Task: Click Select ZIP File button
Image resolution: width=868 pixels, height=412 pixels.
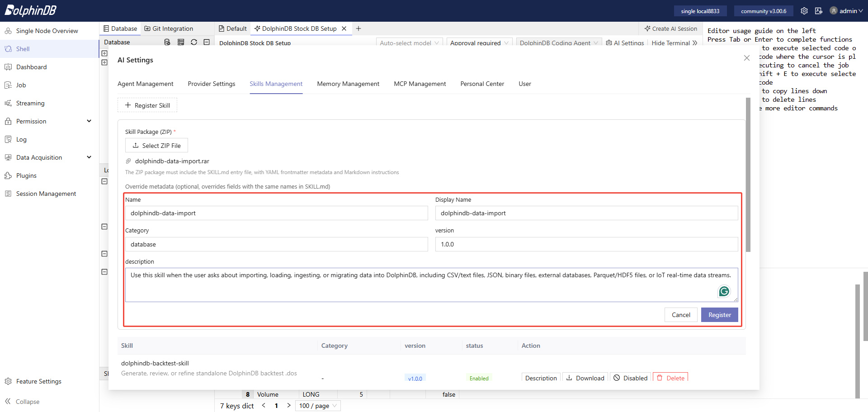Action: (156, 146)
